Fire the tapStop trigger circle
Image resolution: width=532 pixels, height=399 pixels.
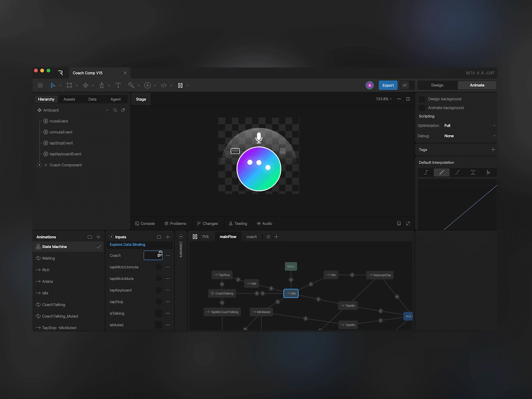pos(158,302)
